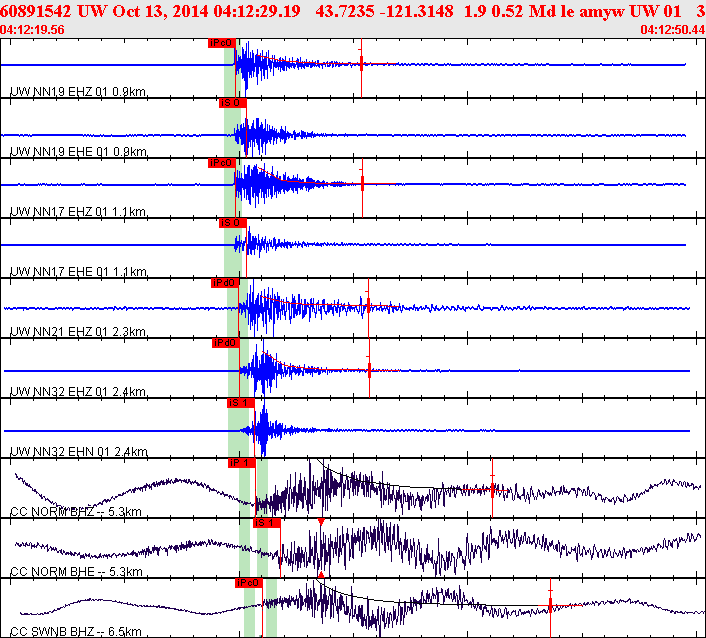Screen dimensions: 706x638
Task: Click the red coda end marker on NORM BHZ
Action: (x=492, y=487)
